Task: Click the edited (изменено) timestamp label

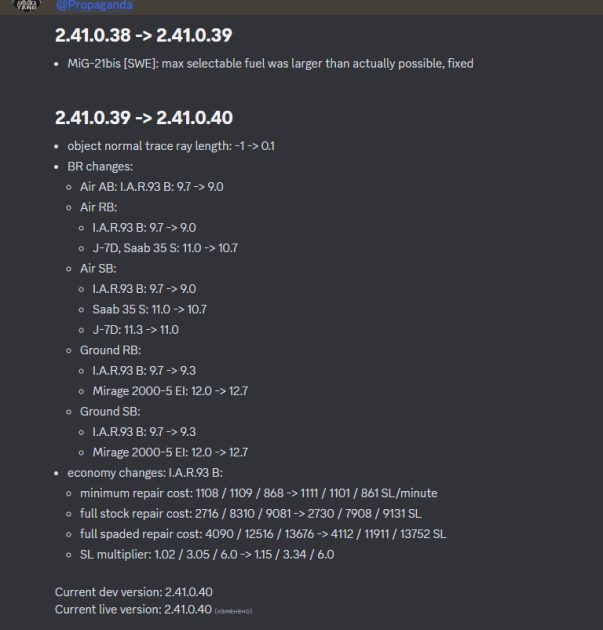Action: [x=233, y=611]
